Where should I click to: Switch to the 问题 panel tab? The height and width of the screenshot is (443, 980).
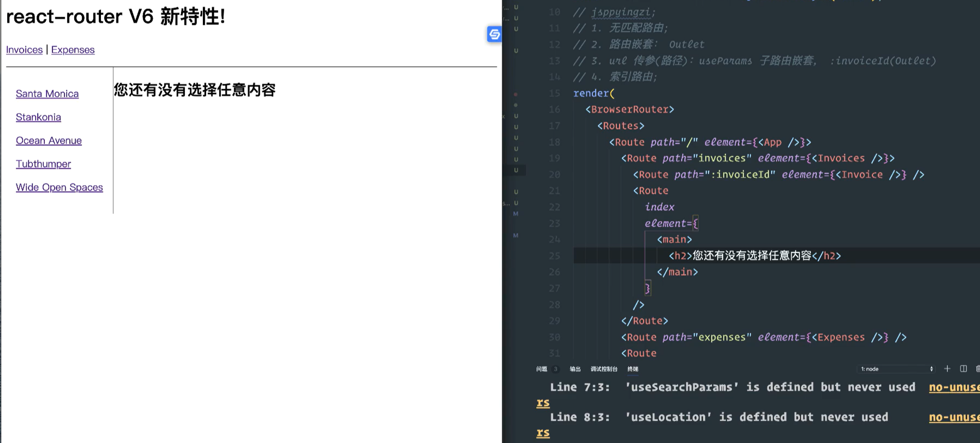point(542,369)
